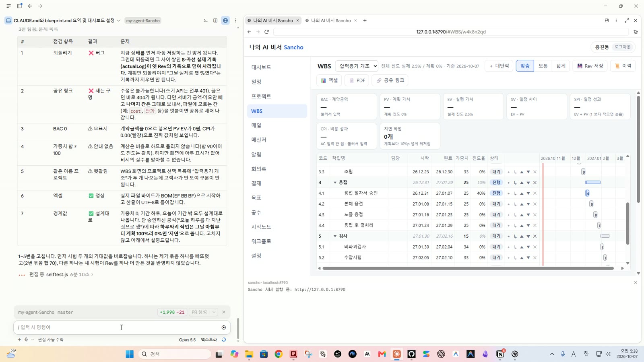644x362 pixels.
Task: Expand the conversation title chevron
Action: click(118, 21)
